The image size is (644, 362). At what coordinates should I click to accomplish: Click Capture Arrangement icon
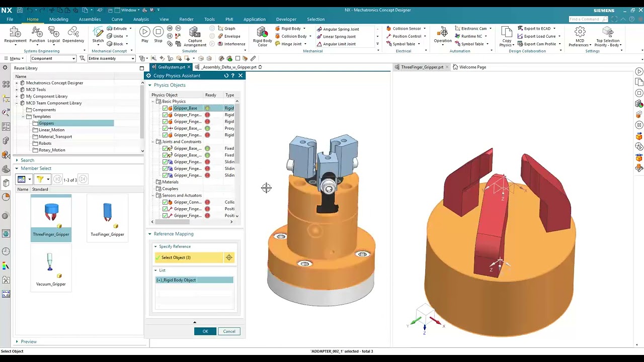click(195, 37)
